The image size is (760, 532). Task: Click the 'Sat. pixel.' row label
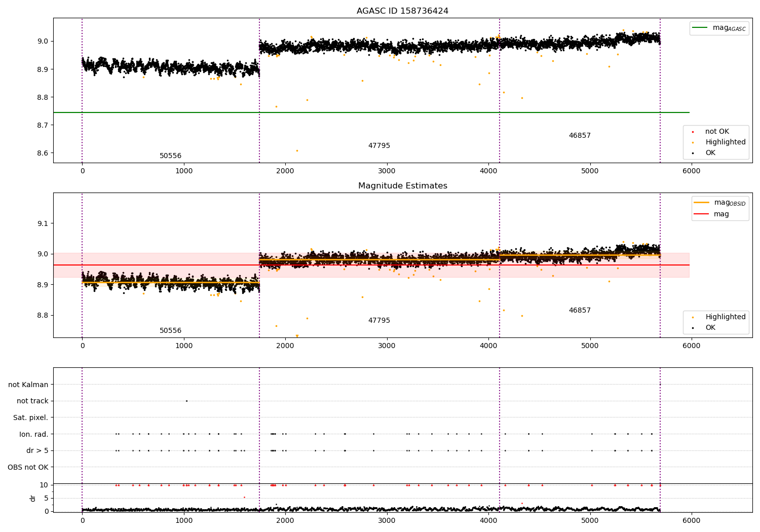pos(31,418)
